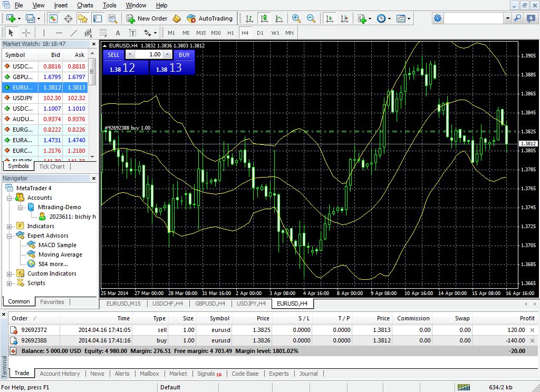Open the Profiles dropdown arrow

38,18
